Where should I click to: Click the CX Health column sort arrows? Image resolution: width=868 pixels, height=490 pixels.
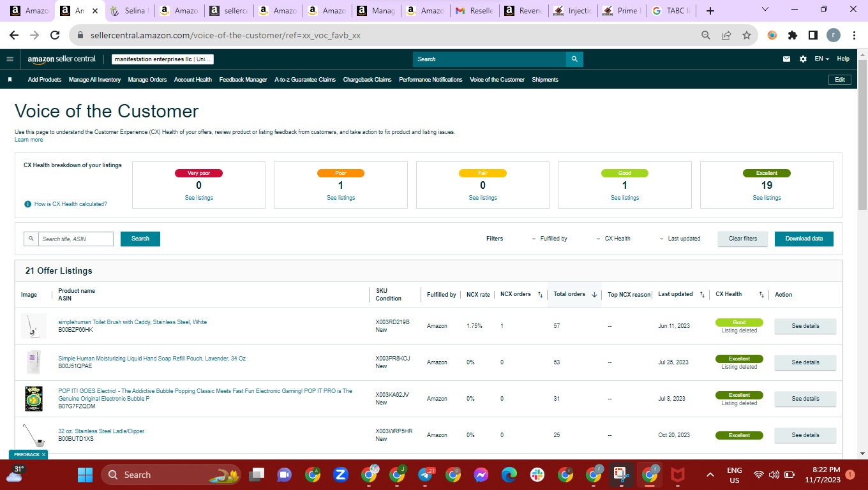point(761,295)
